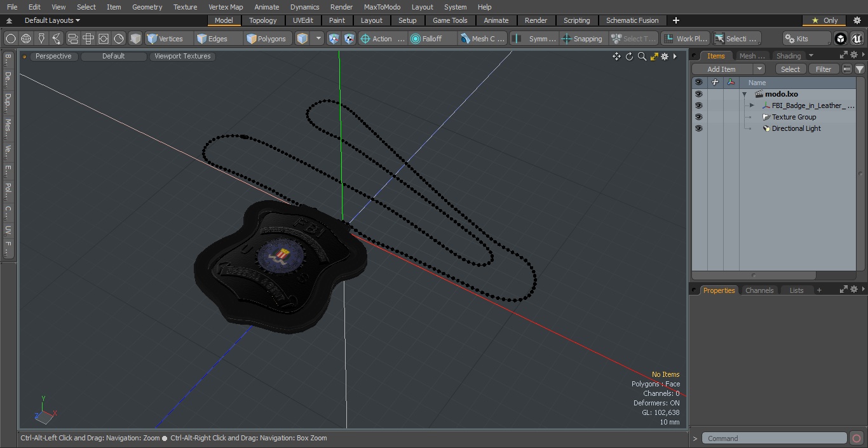Hide the FBI_Badge_in_Leather item

pos(698,105)
